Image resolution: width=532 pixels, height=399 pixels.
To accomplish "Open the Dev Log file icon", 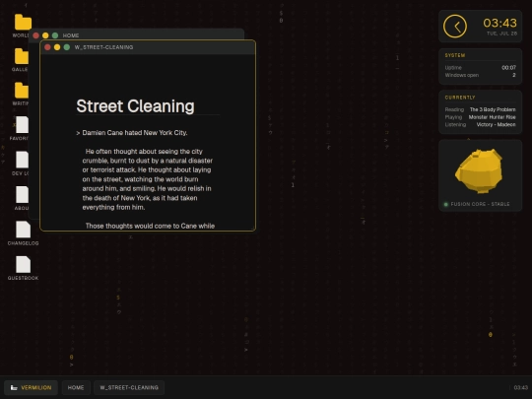I will click(x=22, y=160).
